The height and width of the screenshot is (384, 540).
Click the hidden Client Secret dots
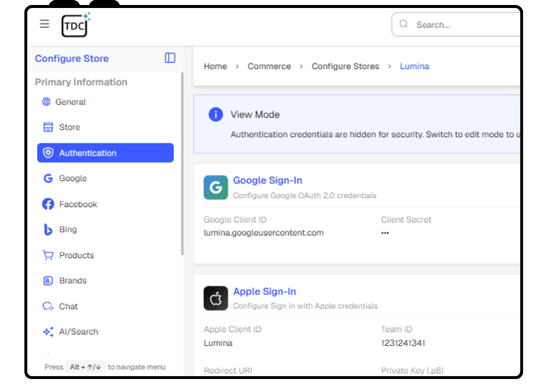pos(385,233)
